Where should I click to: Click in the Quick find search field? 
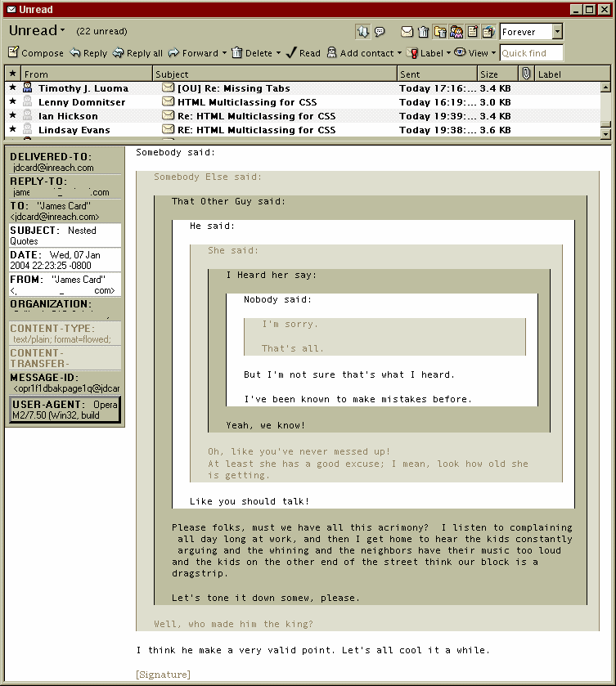[x=531, y=53]
